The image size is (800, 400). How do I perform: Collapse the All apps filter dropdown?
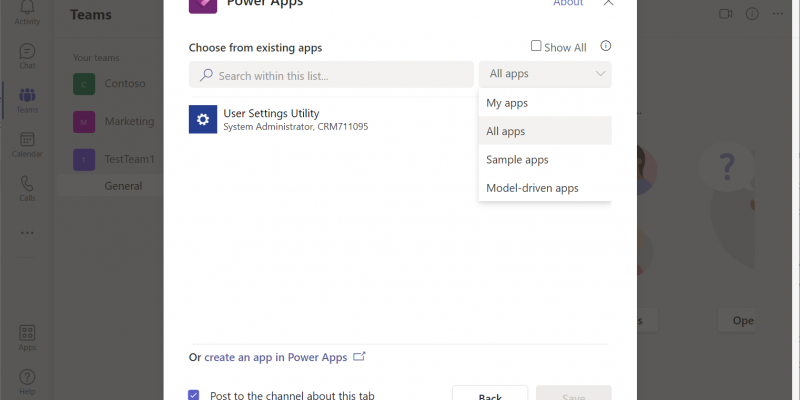[x=545, y=74]
